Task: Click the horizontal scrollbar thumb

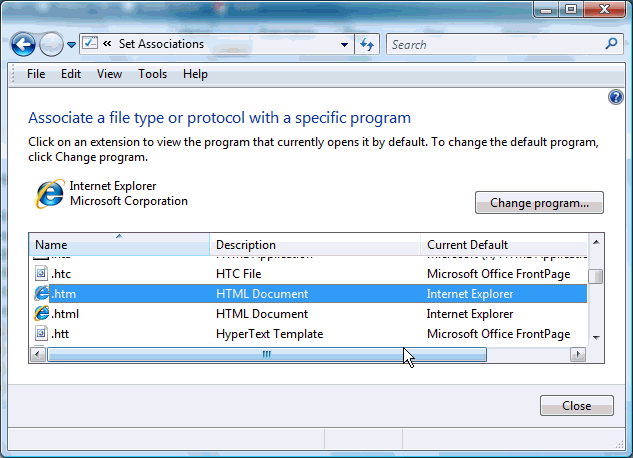Action: coord(267,355)
